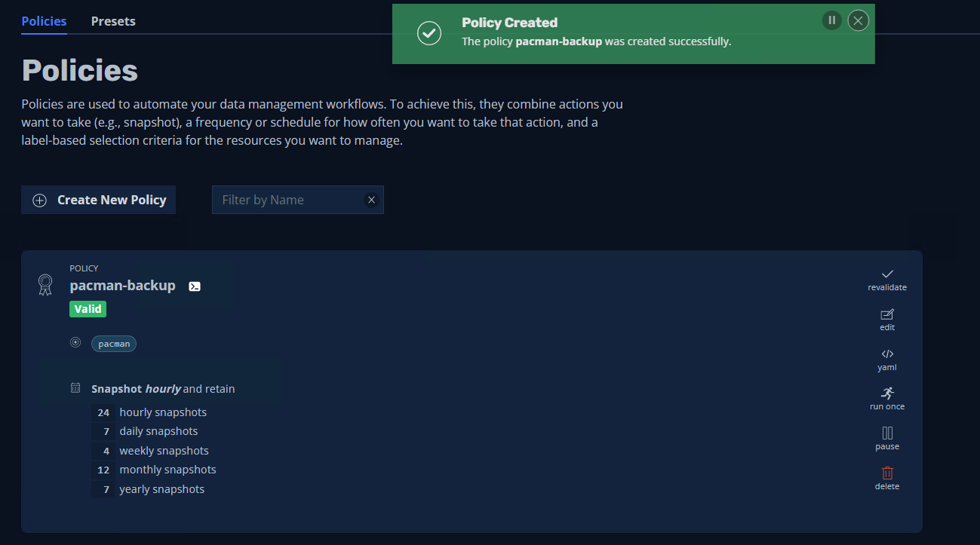Click the Create New Policy button

point(99,200)
